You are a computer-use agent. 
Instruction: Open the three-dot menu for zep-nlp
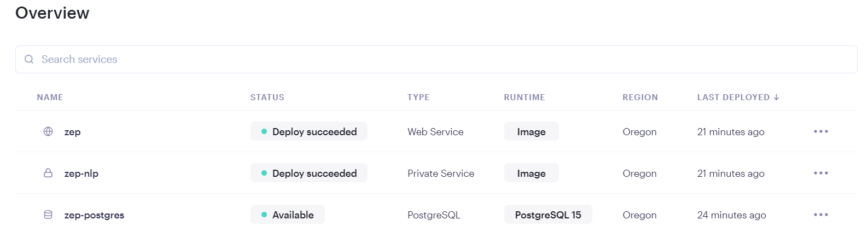tap(820, 173)
